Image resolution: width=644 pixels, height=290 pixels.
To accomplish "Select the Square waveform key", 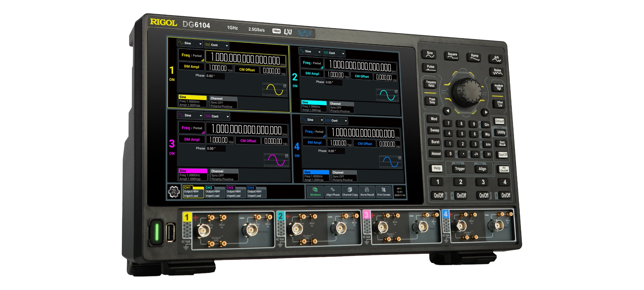I will coord(452,56).
